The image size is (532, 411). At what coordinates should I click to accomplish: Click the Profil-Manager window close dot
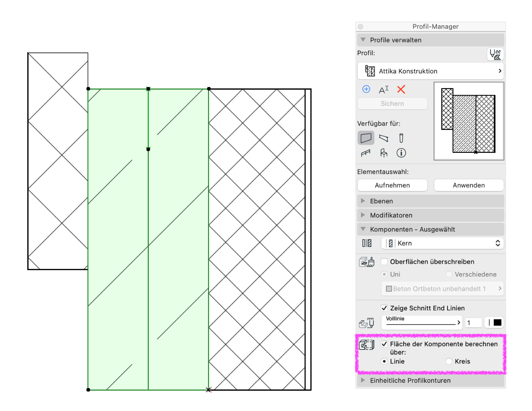tap(360, 27)
